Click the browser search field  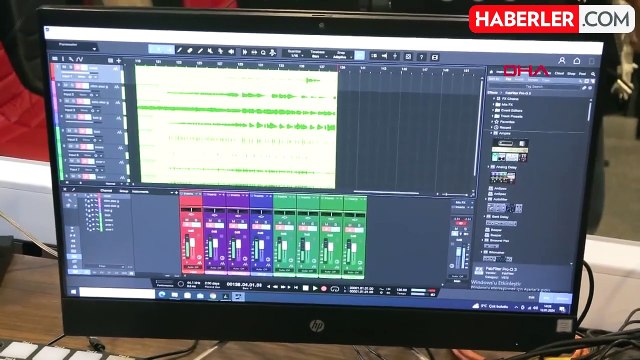(x=534, y=87)
